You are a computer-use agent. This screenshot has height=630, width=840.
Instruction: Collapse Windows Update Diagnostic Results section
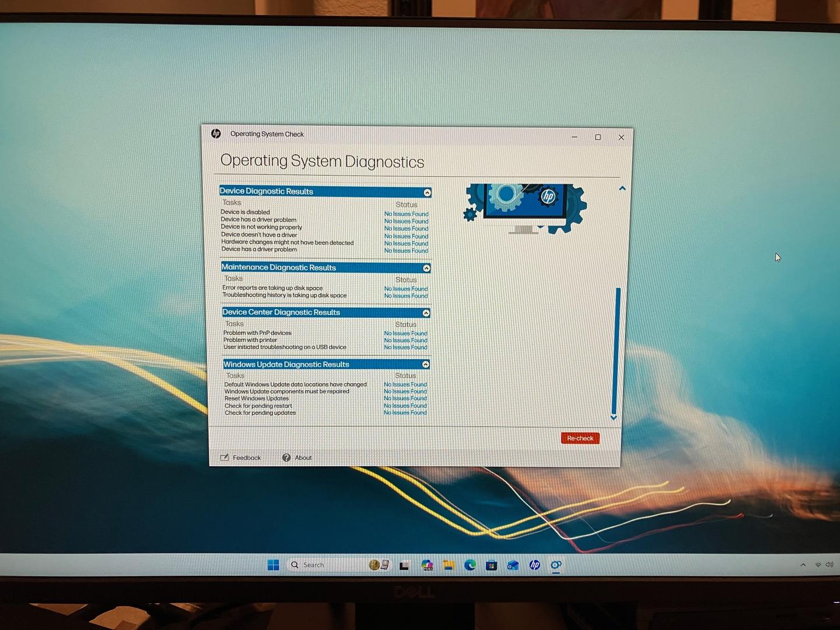pos(425,365)
